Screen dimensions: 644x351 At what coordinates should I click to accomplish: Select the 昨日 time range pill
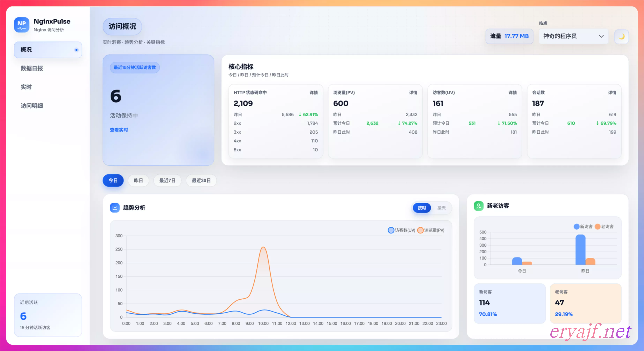click(138, 181)
